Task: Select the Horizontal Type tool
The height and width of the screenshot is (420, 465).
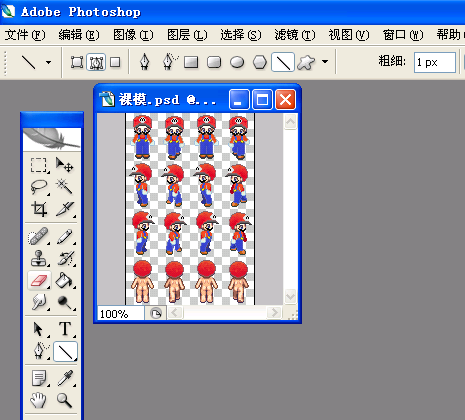Action: 65,329
